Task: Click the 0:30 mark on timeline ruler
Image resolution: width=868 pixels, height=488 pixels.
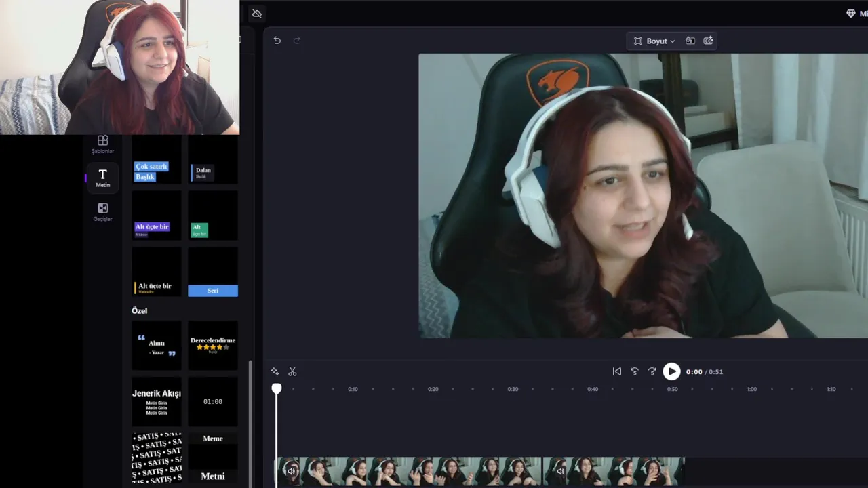Action: tap(513, 389)
